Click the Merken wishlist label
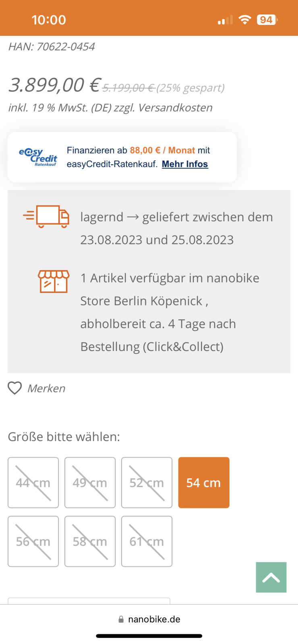The image size is (298, 644). pos(46,388)
